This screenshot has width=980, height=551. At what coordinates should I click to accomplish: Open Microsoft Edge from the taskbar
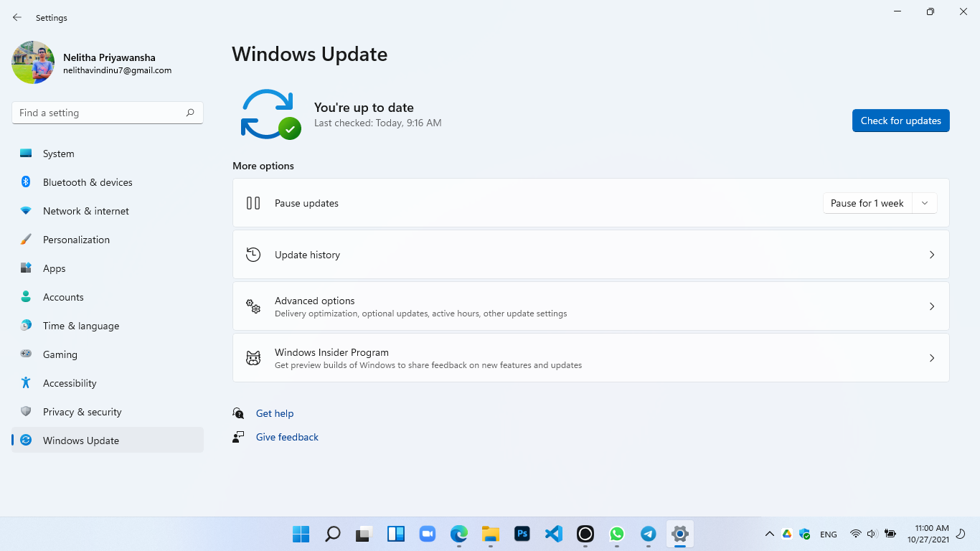point(459,534)
